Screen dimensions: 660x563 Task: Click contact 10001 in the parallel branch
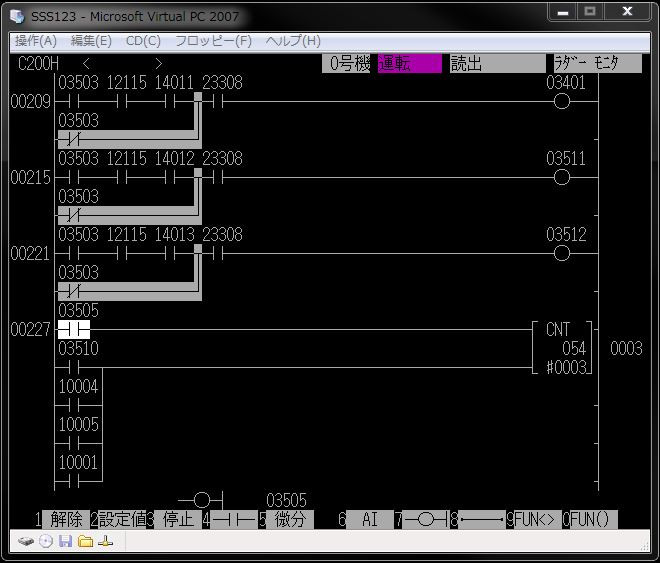(74, 481)
